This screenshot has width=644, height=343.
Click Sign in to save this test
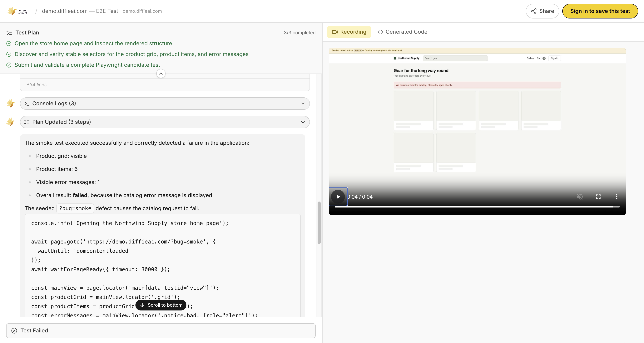pos(600,11)
